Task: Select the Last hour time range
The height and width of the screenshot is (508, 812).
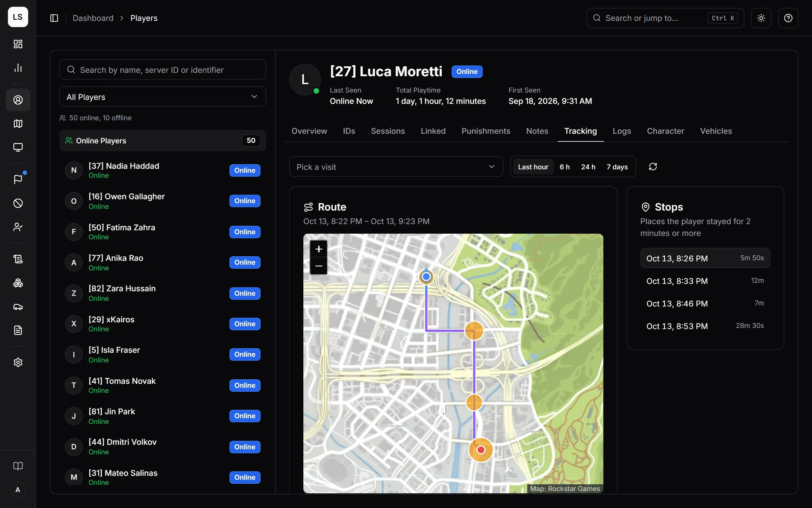Action: 533,167
